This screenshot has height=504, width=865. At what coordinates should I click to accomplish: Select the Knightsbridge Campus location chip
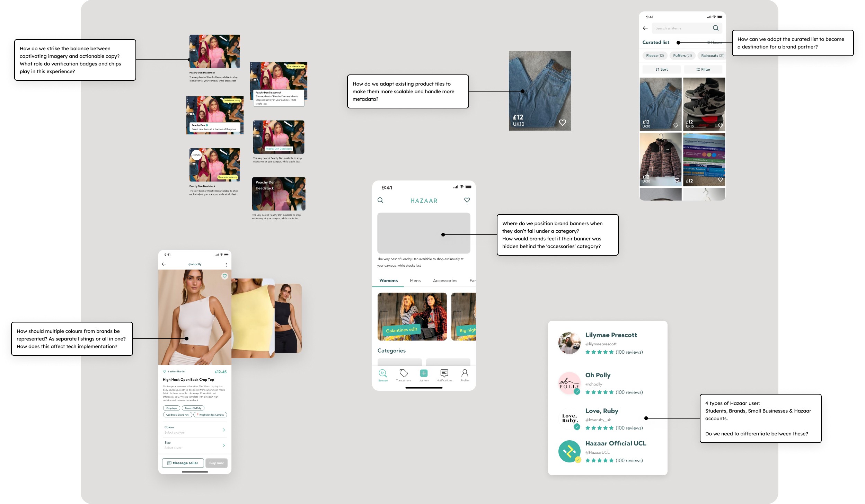tap(210, 415)
